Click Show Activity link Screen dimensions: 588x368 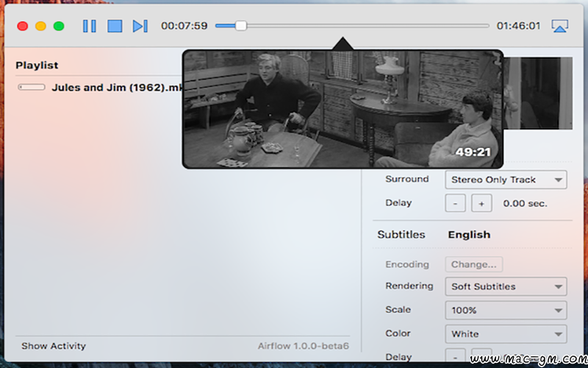pyautogui.click(x=54, y=346)
